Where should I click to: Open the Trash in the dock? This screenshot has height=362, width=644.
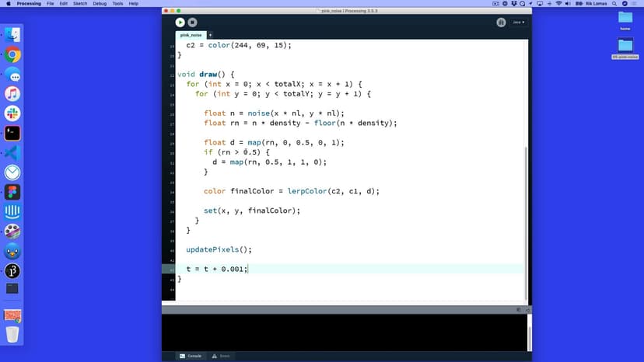point(12,334)
